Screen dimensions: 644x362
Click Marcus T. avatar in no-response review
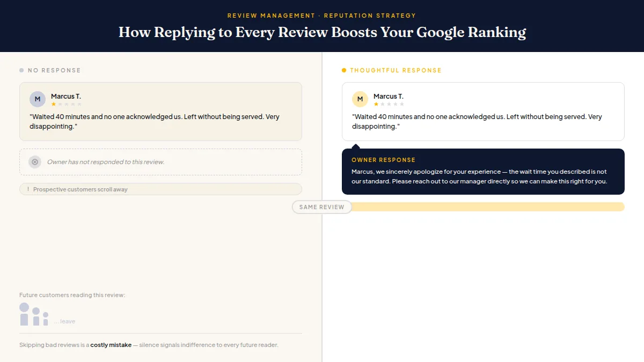pyautogui.click(x=38, y=99)
